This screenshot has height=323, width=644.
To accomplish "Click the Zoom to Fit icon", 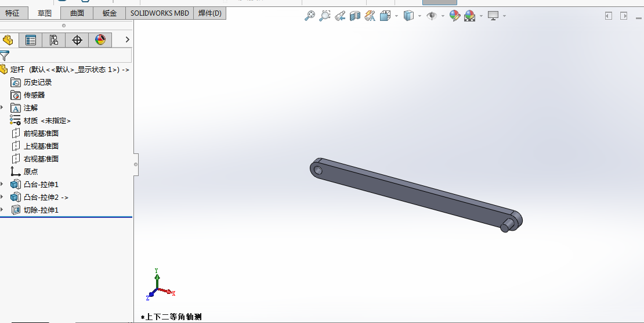I will click(x=310, y=16).
